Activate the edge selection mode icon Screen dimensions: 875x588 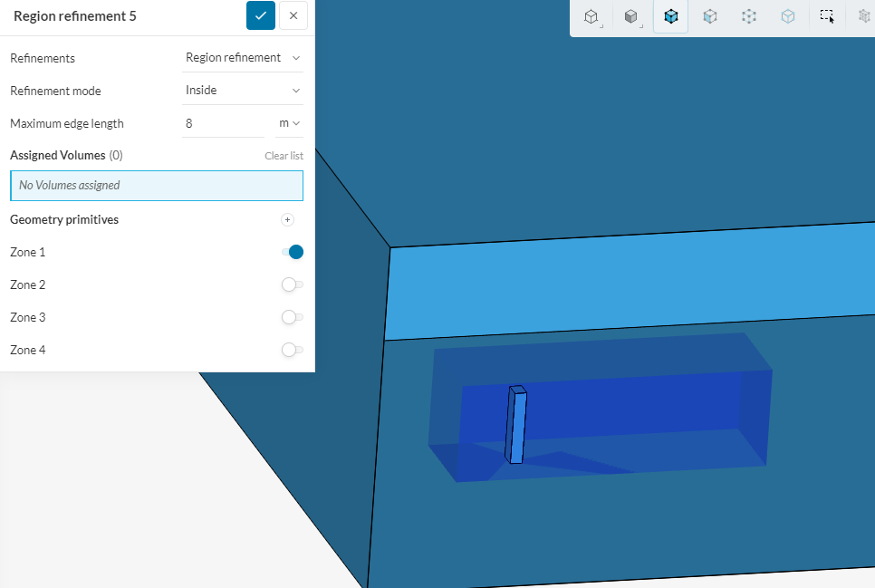(788, 16)
